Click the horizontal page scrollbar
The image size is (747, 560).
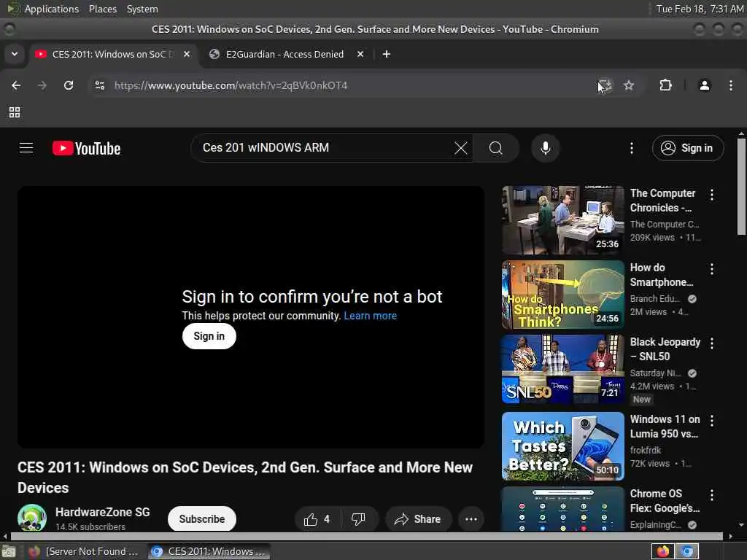[367, 536]
